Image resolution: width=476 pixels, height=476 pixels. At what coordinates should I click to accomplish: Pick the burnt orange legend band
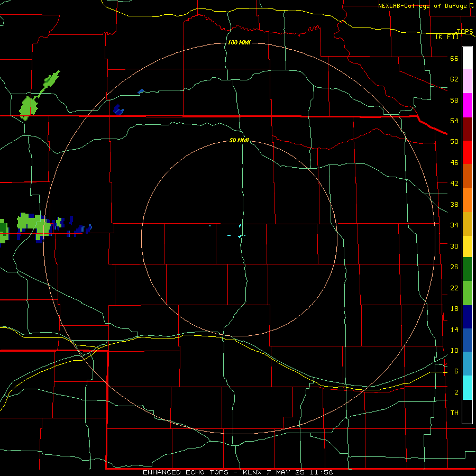pos(467,176)
